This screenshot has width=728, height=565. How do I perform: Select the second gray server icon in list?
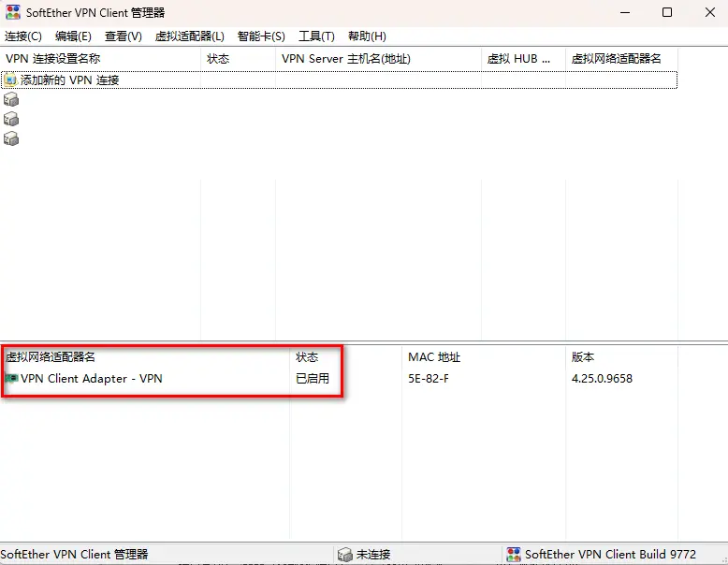(x=11, y=120)
